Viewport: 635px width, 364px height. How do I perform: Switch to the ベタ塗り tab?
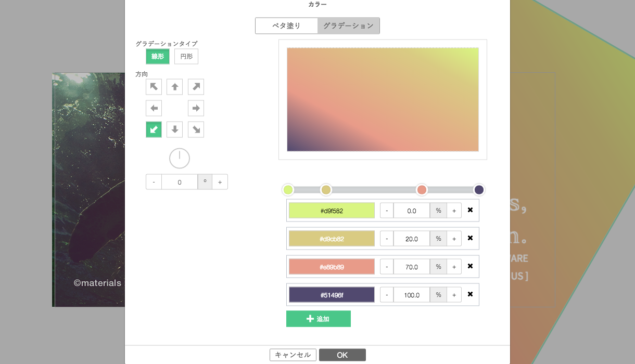coord(286,25)
